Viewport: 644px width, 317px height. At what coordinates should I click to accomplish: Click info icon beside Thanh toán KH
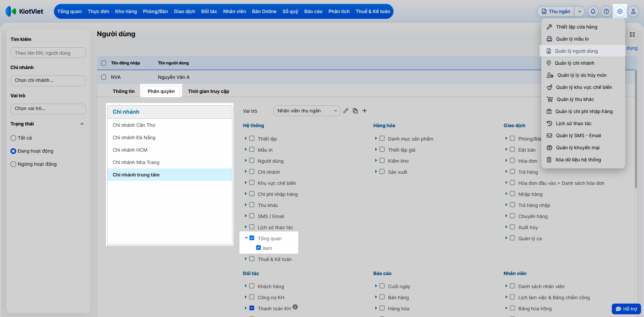pyautogui.click(x=295, y=307)
